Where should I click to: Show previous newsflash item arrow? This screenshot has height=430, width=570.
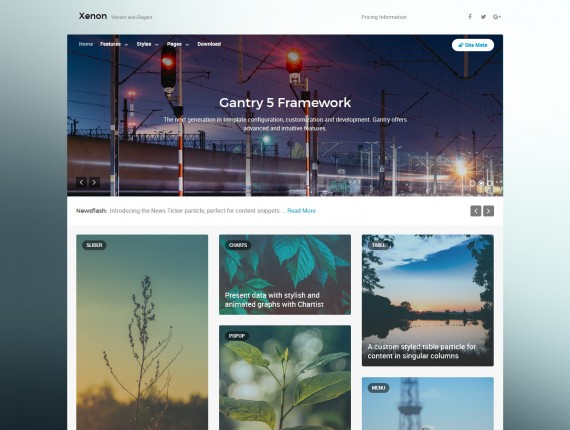[475, 211]
